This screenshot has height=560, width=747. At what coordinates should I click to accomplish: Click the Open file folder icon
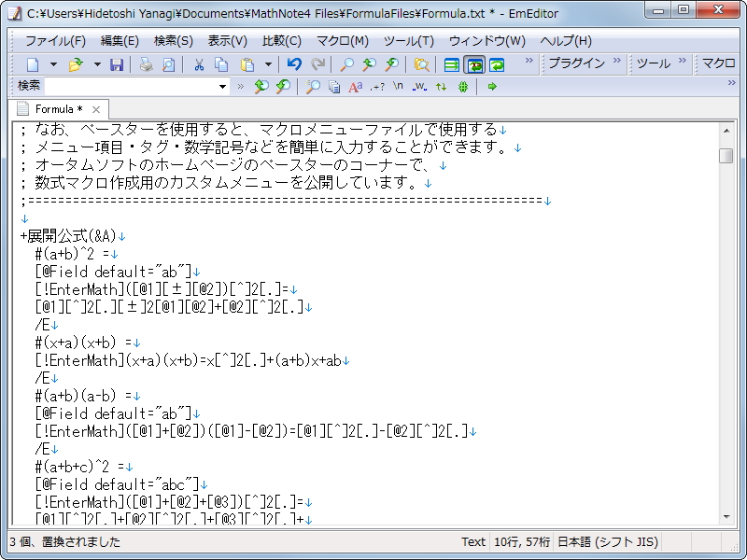76,64
